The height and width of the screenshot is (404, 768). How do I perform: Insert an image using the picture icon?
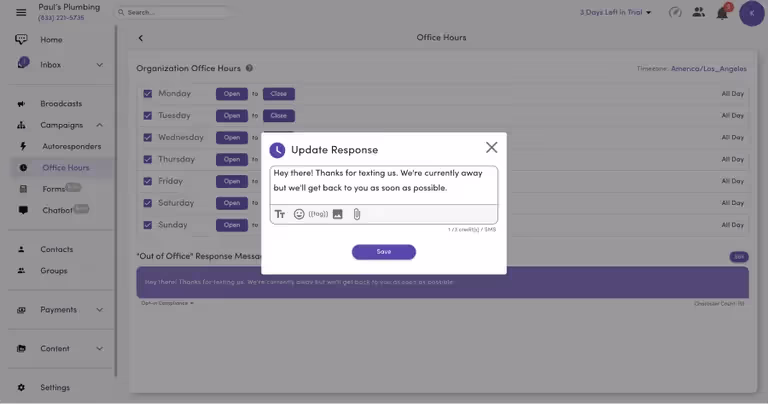[337, 214]
